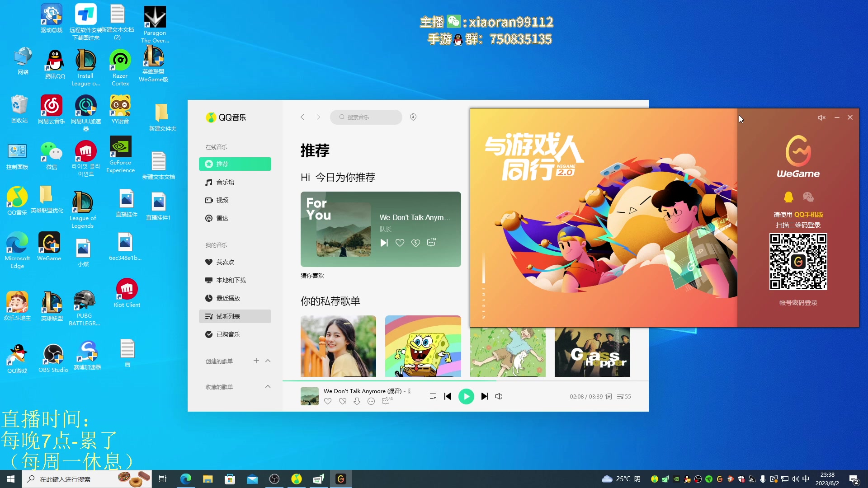The height and width of the screenshot is (488, 868).
Task: Open the For You album cover
Action: [344, 230]
